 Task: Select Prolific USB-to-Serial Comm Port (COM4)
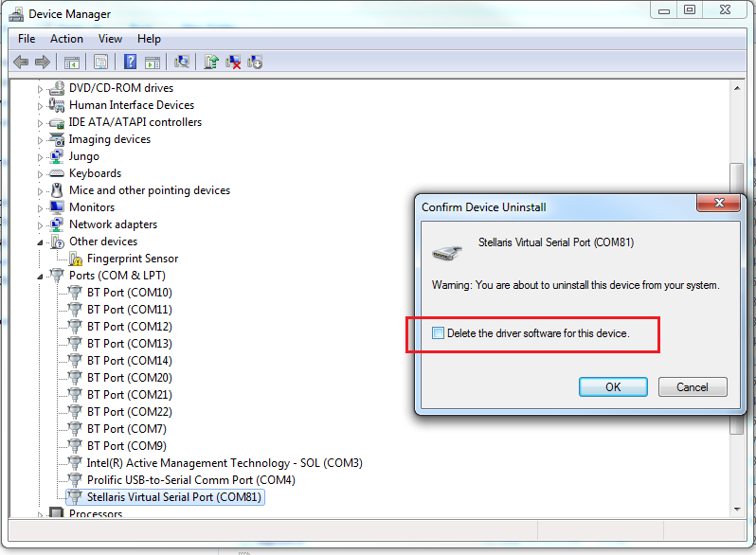tap(191, 480)
